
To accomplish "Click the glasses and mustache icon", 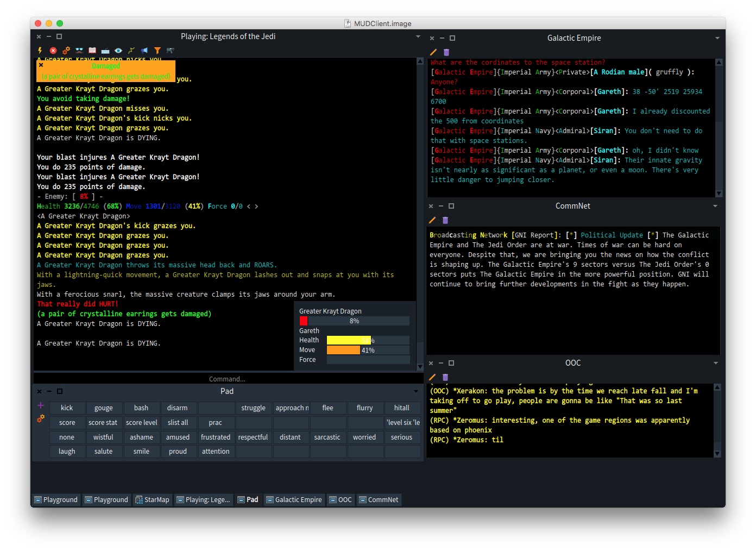I will click(79, 51).
